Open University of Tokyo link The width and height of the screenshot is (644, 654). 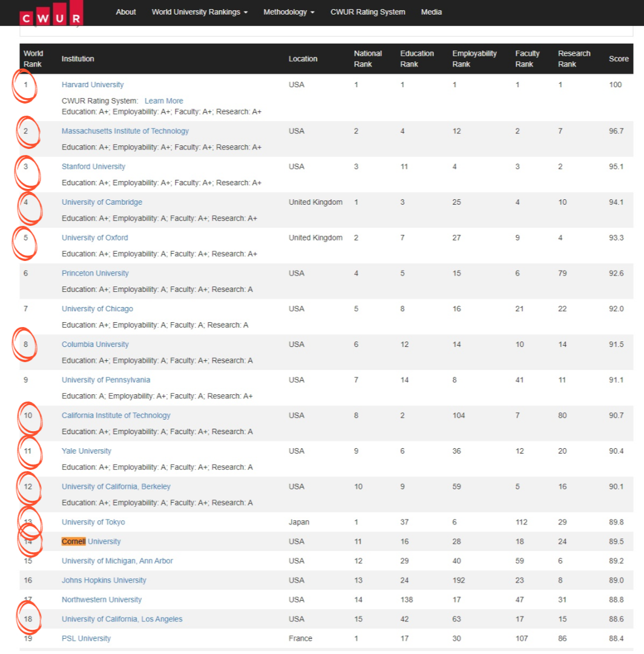pyautogui.click(x=93, y=522)
